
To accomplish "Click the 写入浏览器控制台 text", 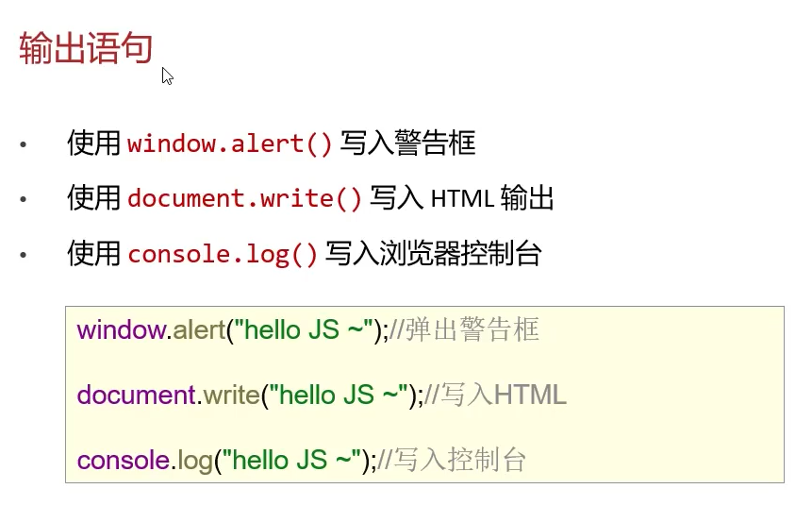I will pos(434,254).
